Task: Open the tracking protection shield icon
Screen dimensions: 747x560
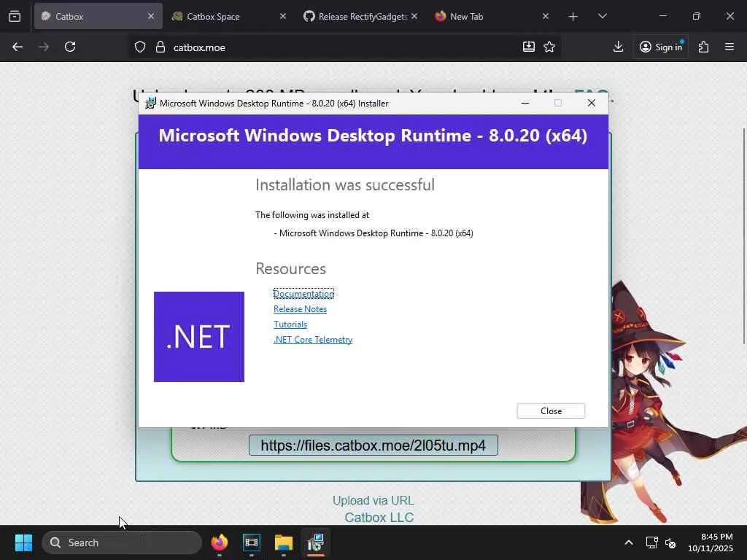Action: (x=139, y=47)
